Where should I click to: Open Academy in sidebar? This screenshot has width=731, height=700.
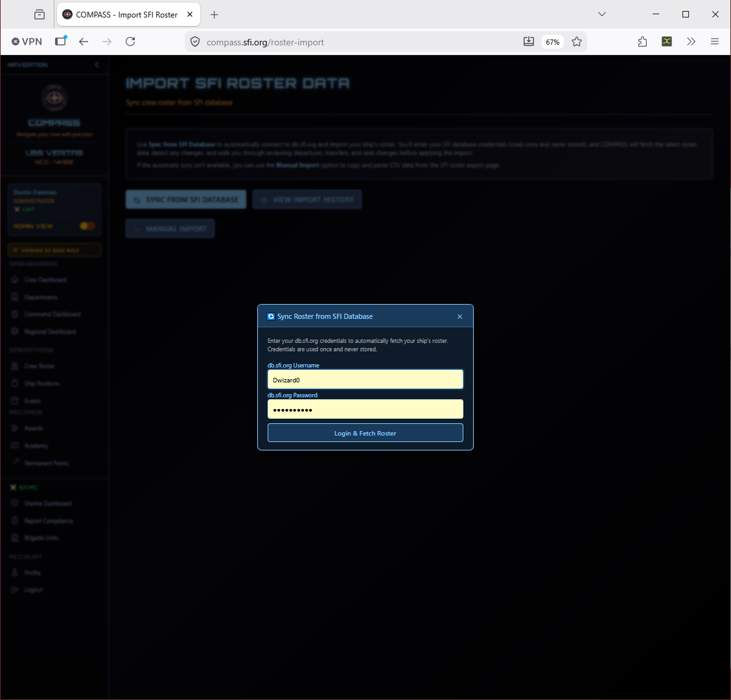click(x=36, y=446)
